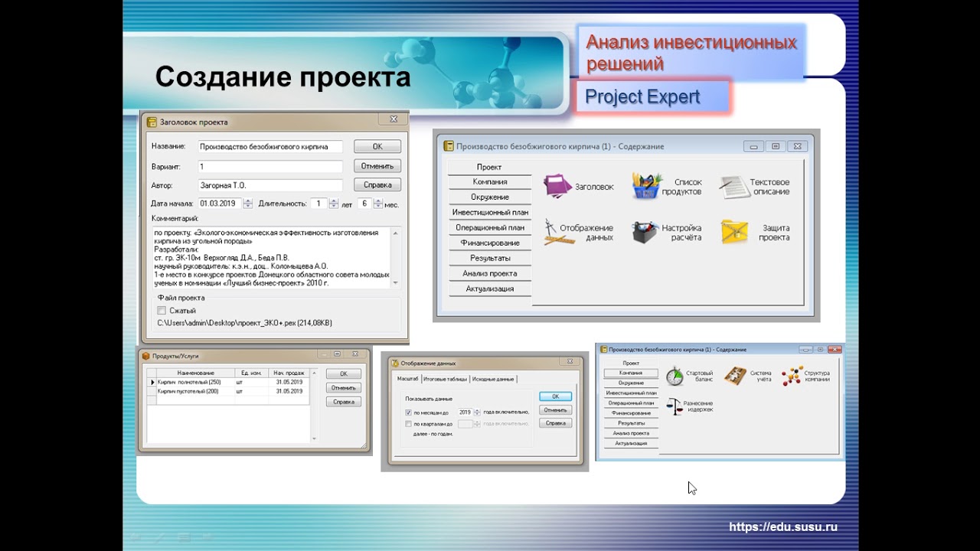This screenshot has width=980, height=551.
Task: Select the Кирпич пустотелый (200) row
Action: coord(228,391)
